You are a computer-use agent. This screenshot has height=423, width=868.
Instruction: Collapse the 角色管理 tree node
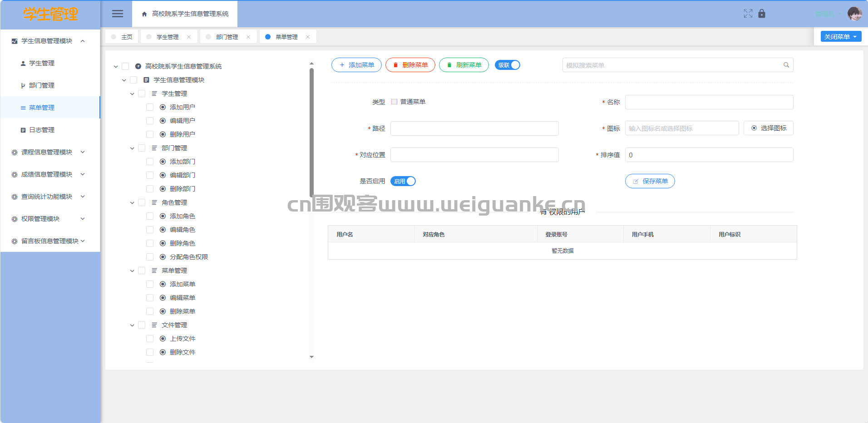(x=132, y=203)
